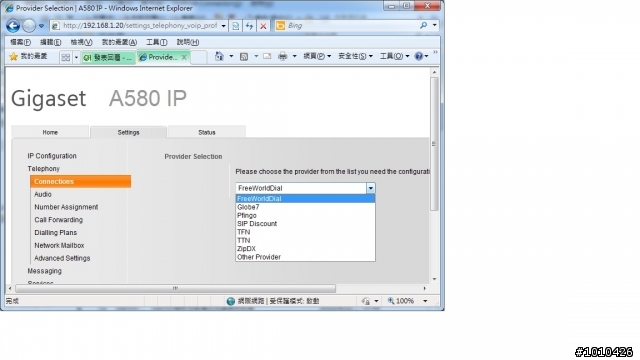Open the 檢視(V) menu

[81, 42]
